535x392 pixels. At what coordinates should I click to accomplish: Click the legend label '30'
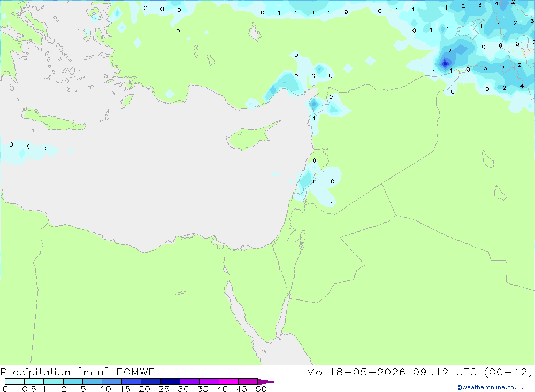[184, 389]
